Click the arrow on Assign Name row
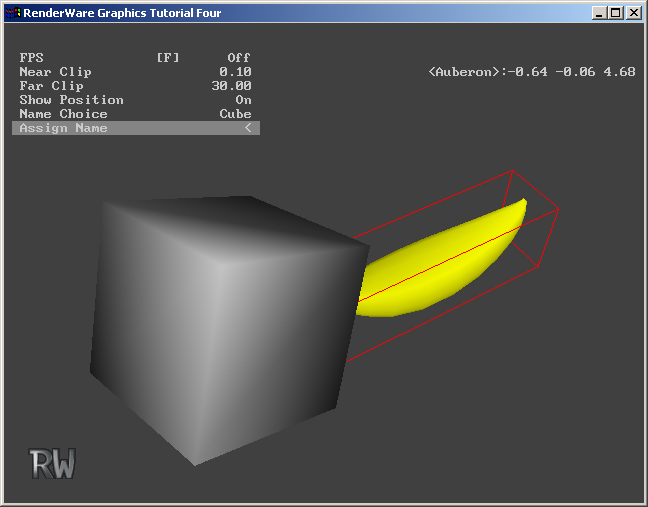The image size is (648, 507). [x=247, y=128]
